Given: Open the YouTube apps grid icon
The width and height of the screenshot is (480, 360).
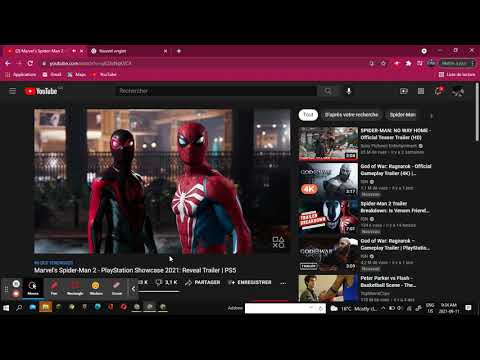Looking at the screenshot, I should [x=421, y=91].
